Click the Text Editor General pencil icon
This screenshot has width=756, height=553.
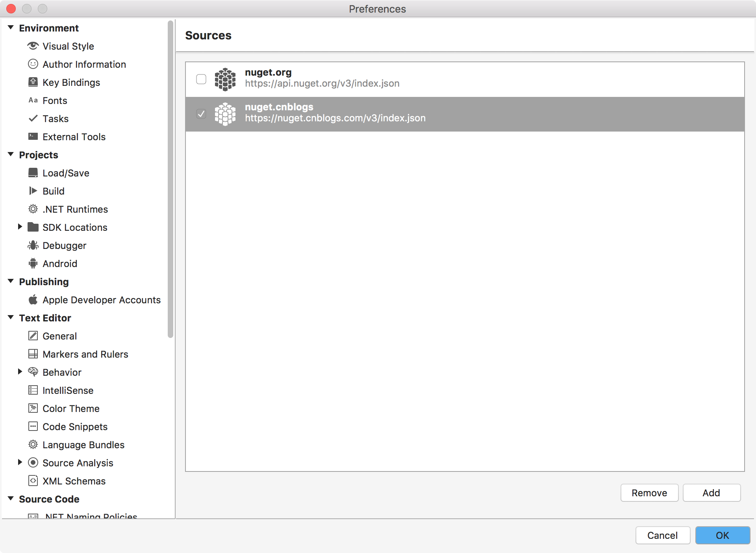33,336
